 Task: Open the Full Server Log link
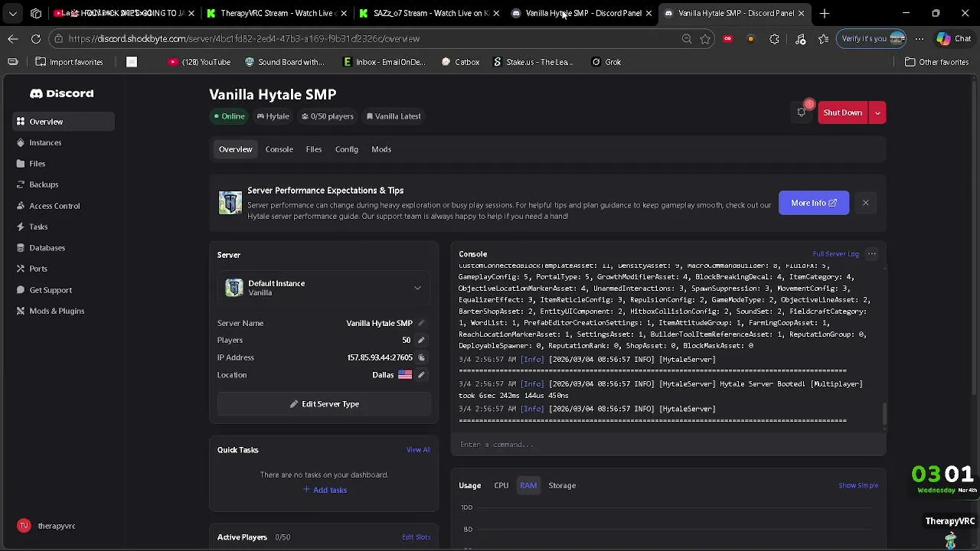[x=835, y=254]
